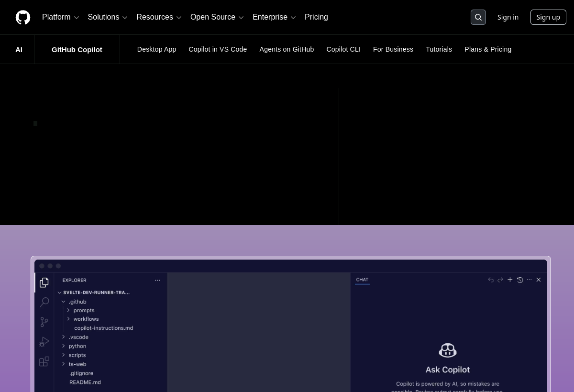Start new chat with plus icon
Screen dimensions: 574x392
click(x=510, y=280)
